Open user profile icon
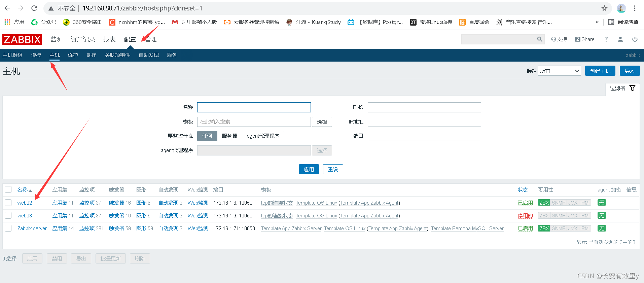Screen dimensions: 644x283 click(620, 39)
